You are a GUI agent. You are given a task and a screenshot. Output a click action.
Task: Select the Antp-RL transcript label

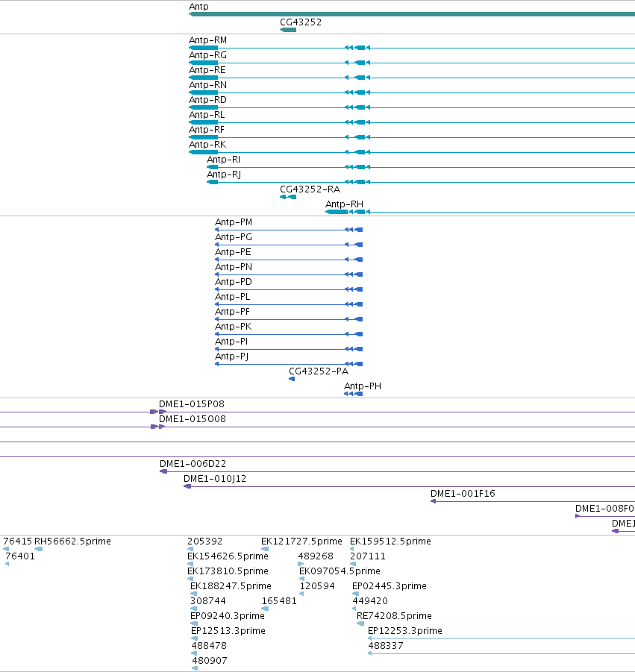[207, 115]
